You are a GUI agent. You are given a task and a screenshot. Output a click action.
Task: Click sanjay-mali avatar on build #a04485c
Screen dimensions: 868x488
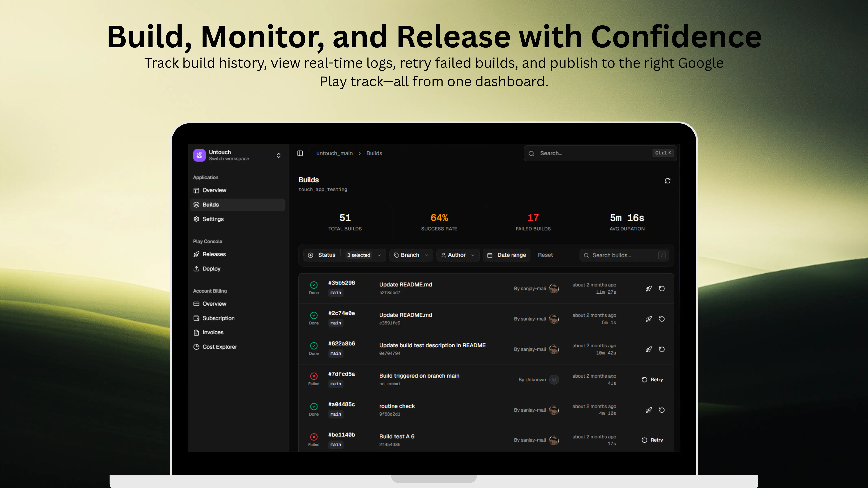pyautogui.click(x=554, y=410)
